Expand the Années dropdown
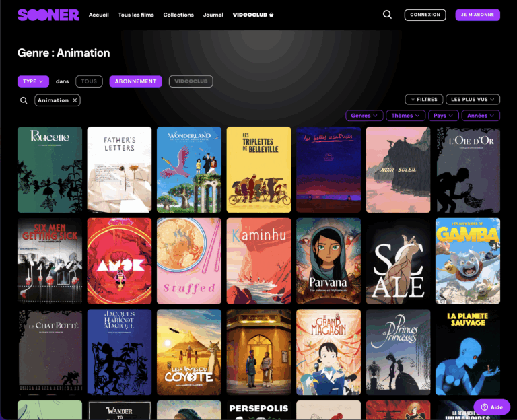This screenshot has height=420, width=517. (481, 116)
